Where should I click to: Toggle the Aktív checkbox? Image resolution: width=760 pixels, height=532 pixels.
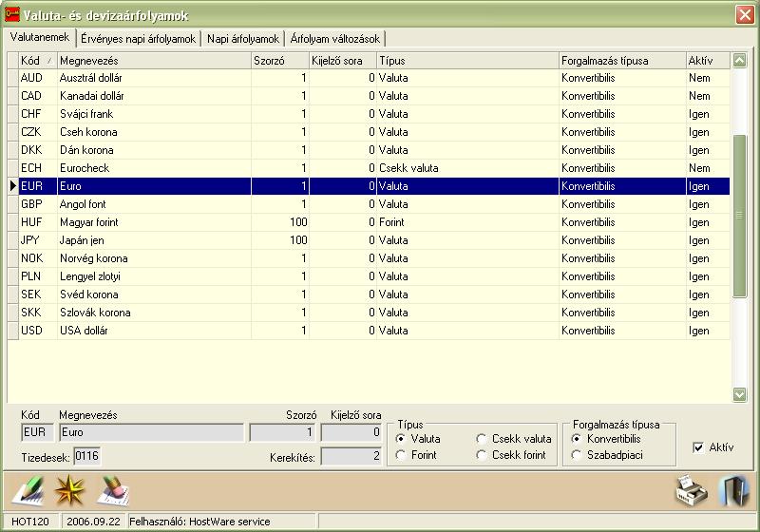698,447
